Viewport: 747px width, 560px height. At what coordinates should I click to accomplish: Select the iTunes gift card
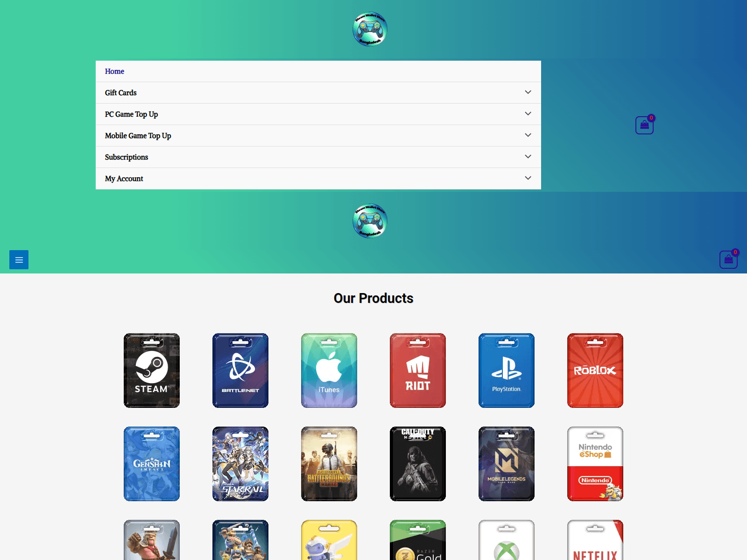tap(329, 371)
